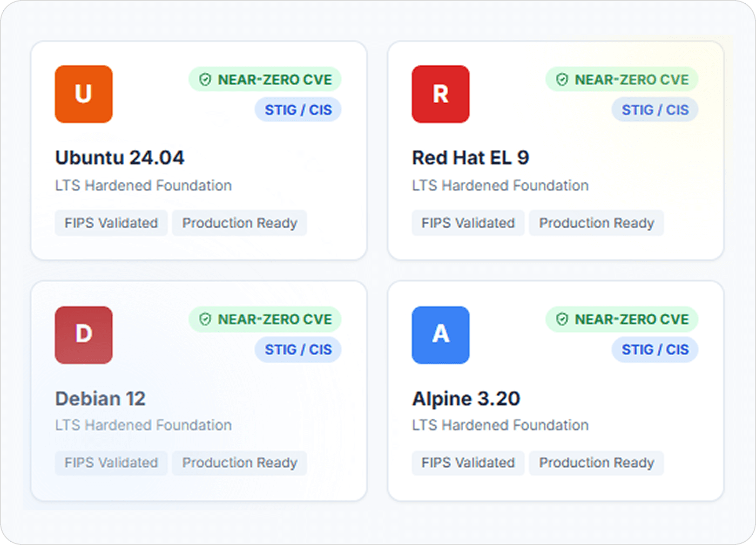The width and height of the screenshot is (756, 545).
Task: Click the shield icon on Red Hat's CVE badge
Action: point(562,80)
